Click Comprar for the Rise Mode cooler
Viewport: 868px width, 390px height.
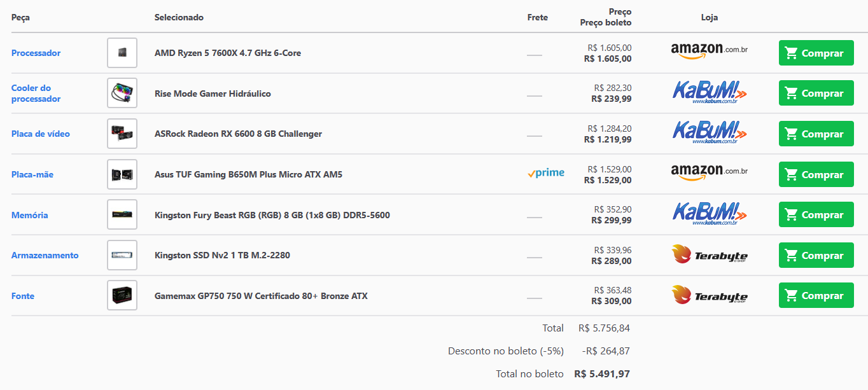(816, 94)
